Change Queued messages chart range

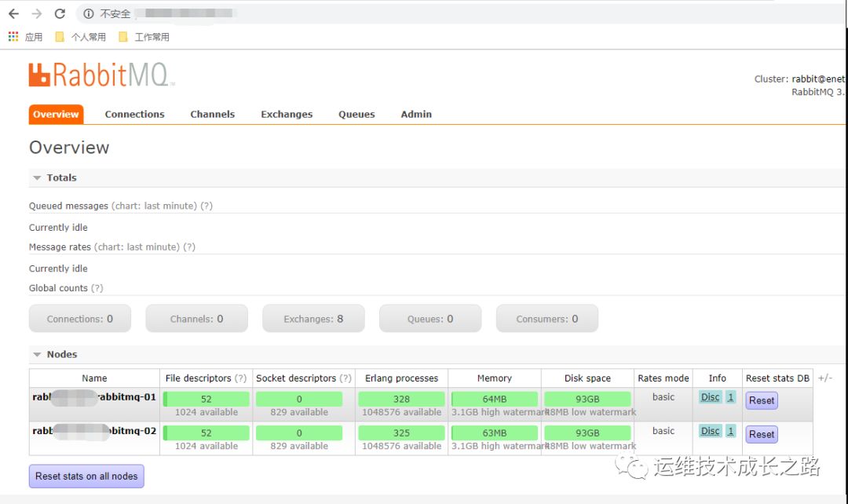click(154, 206)
